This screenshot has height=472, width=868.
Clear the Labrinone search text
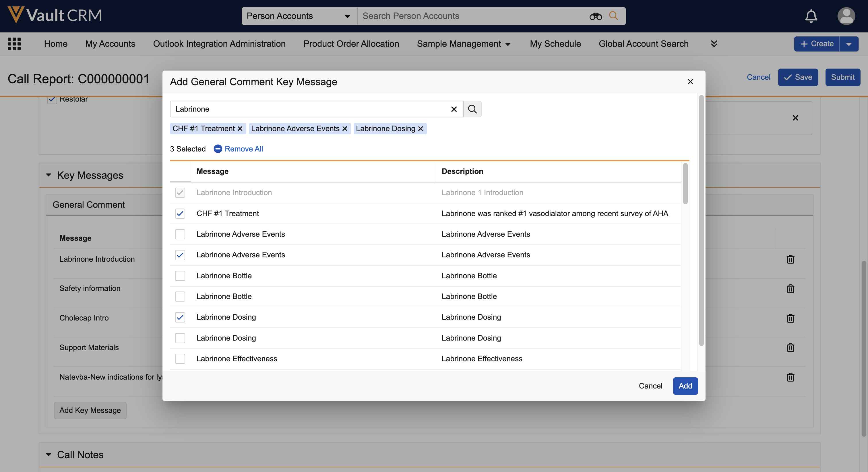454,109
